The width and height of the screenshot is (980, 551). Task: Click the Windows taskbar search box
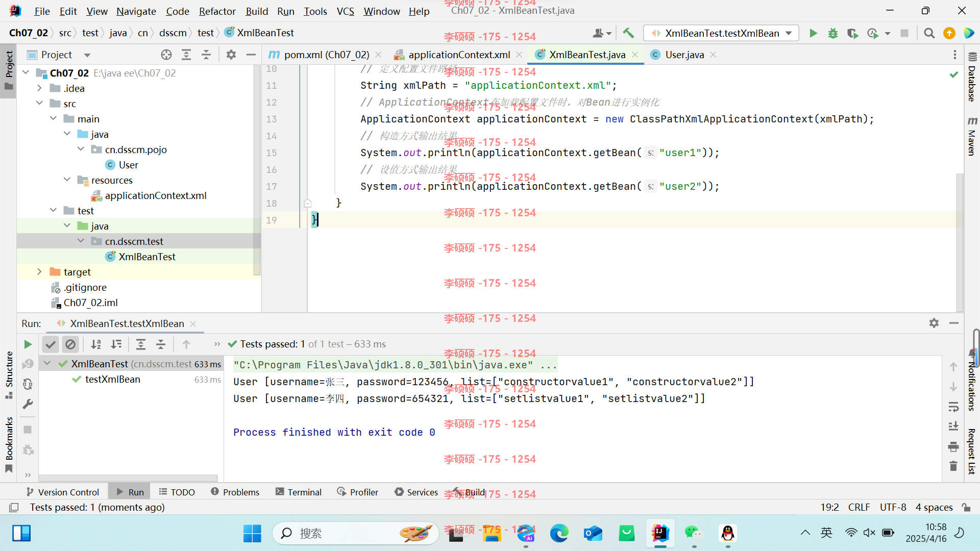355,533
